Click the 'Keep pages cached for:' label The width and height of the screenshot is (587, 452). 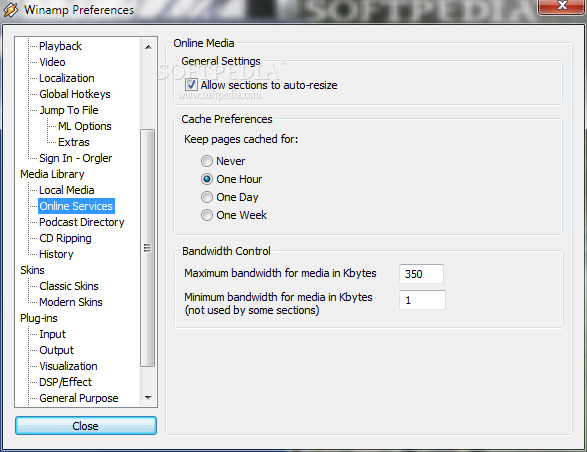(x=241, y=139)
